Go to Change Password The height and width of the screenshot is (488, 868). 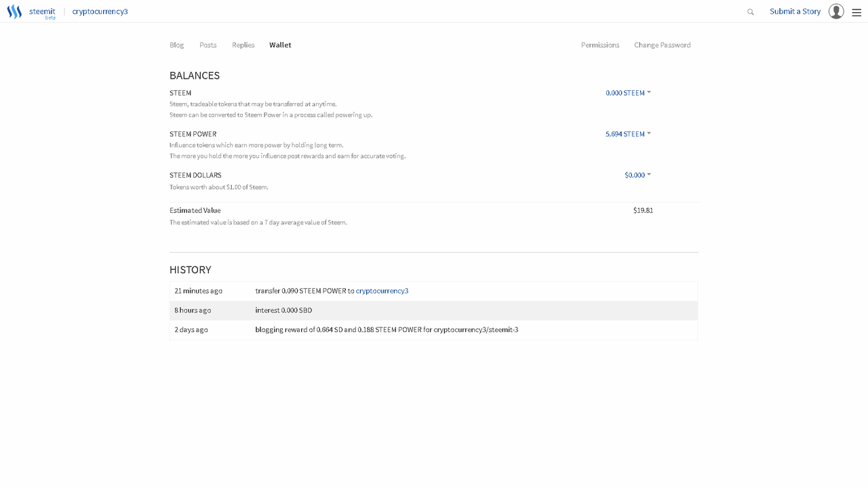[663, 45]
